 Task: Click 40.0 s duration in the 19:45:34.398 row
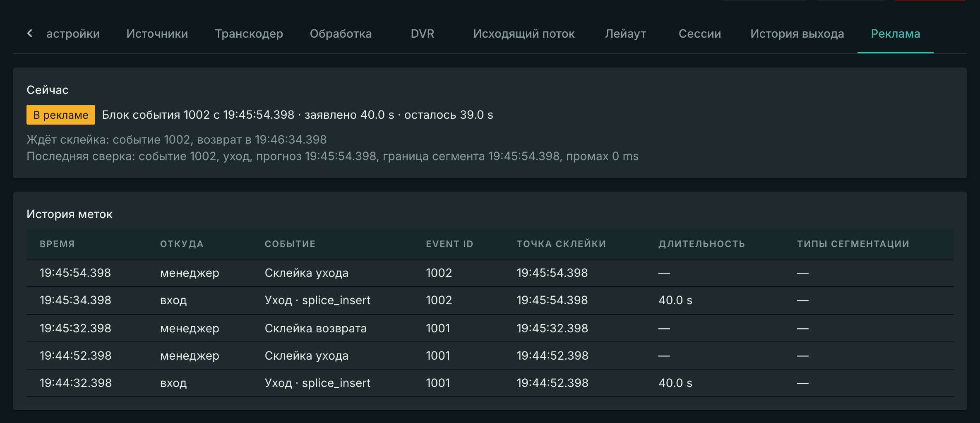tap(675, 300)
